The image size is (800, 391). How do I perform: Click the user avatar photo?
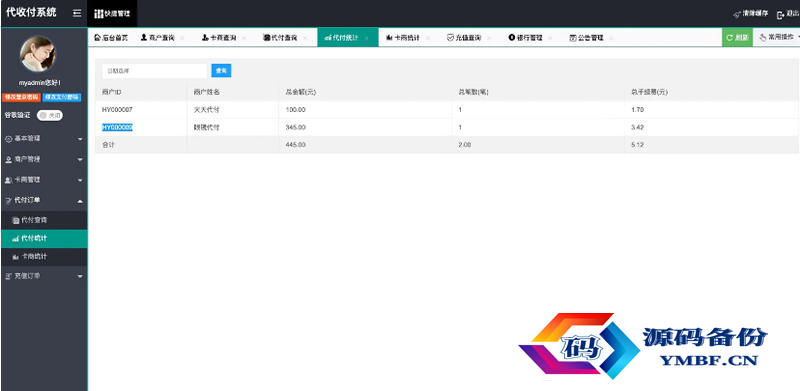(x=38, y=54)
